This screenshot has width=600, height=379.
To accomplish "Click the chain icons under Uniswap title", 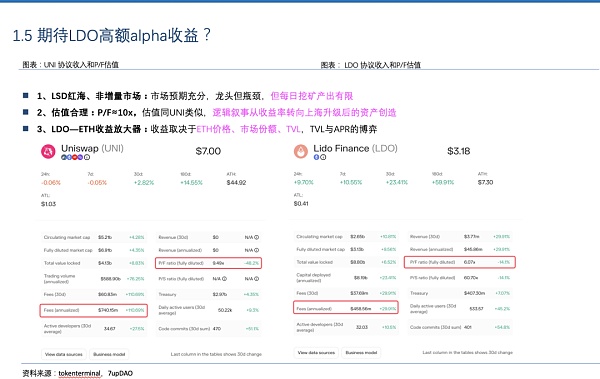I will coord(75,157).
